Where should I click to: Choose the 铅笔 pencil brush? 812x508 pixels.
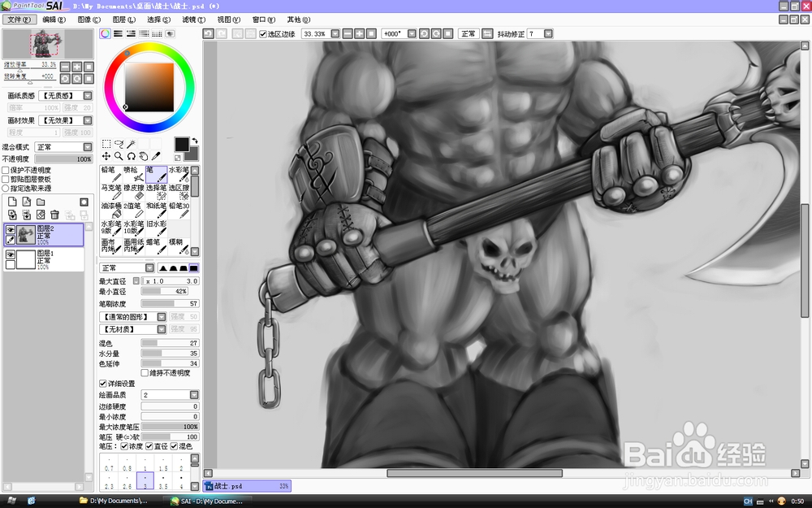(111, 174)
